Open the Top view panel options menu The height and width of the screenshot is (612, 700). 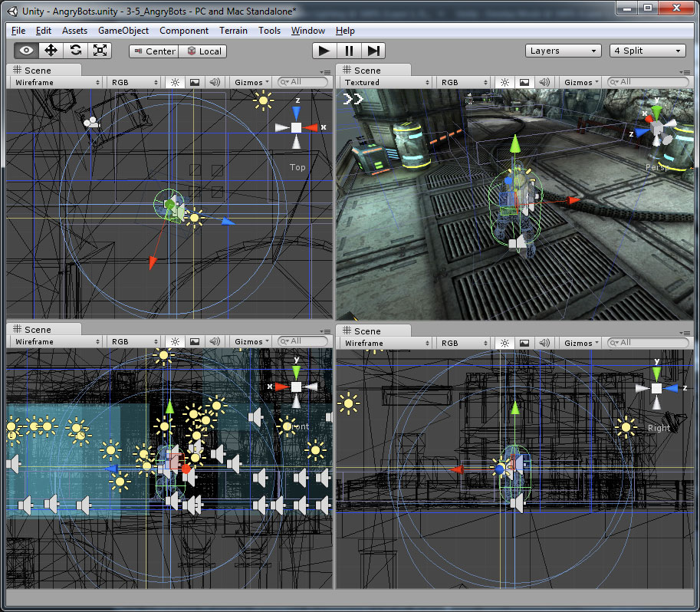click(325, 72)
